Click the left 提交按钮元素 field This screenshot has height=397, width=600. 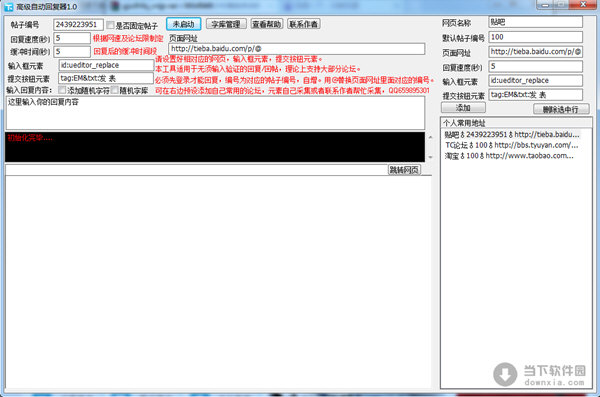(106, 78)
